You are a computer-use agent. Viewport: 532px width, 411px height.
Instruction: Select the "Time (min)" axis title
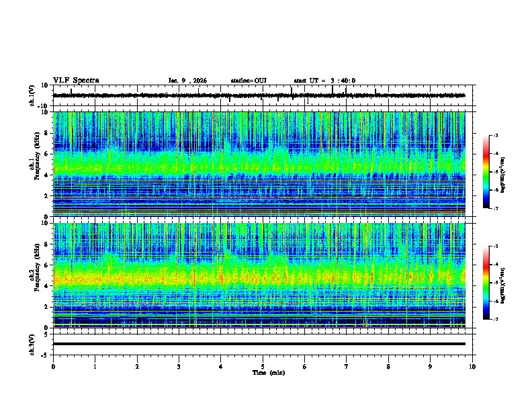(269, 373)
